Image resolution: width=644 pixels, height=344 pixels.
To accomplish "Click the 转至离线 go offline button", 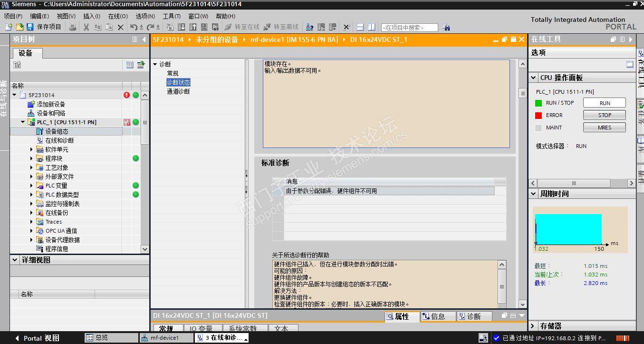I will (281, 27).
